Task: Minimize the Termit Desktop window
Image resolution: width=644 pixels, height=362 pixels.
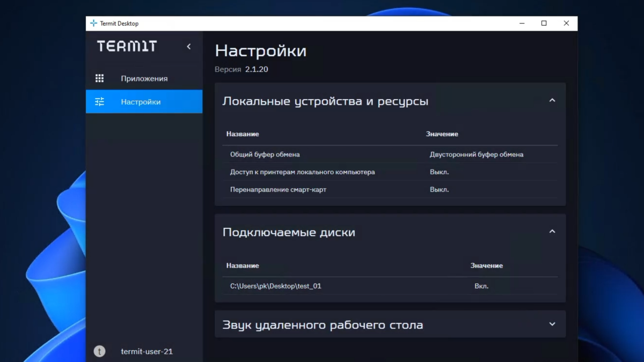Action: tap(522, 24)
